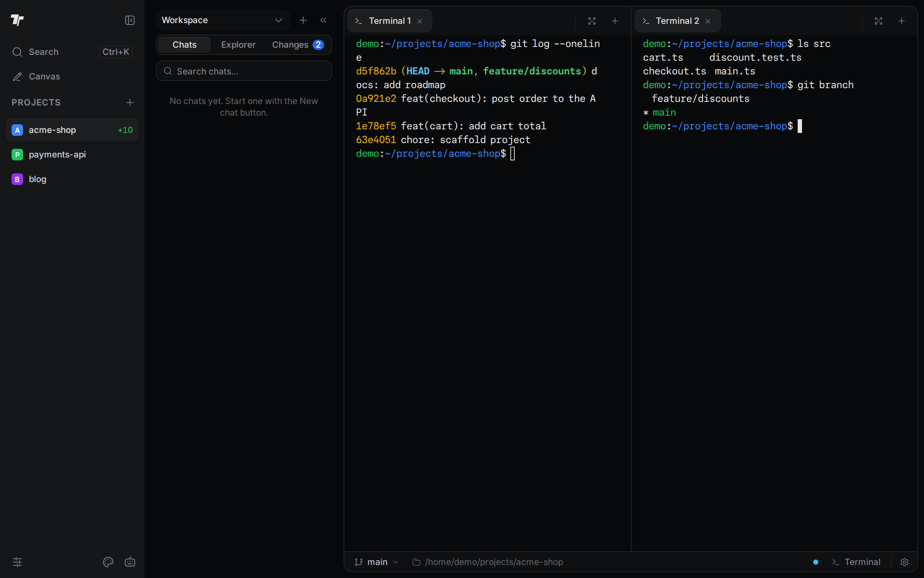Click commit hash d5f862b
924x578 pixels.
[376, 71]
